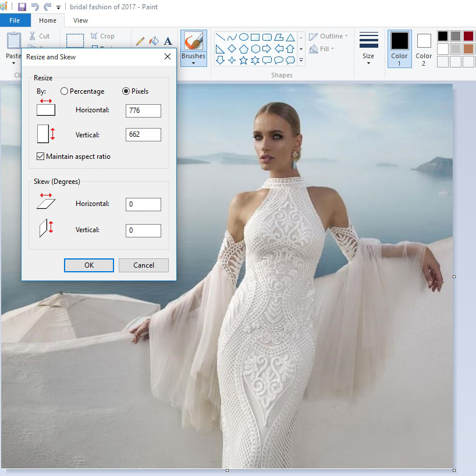Choose the Polygon shape

coord(279,37)
